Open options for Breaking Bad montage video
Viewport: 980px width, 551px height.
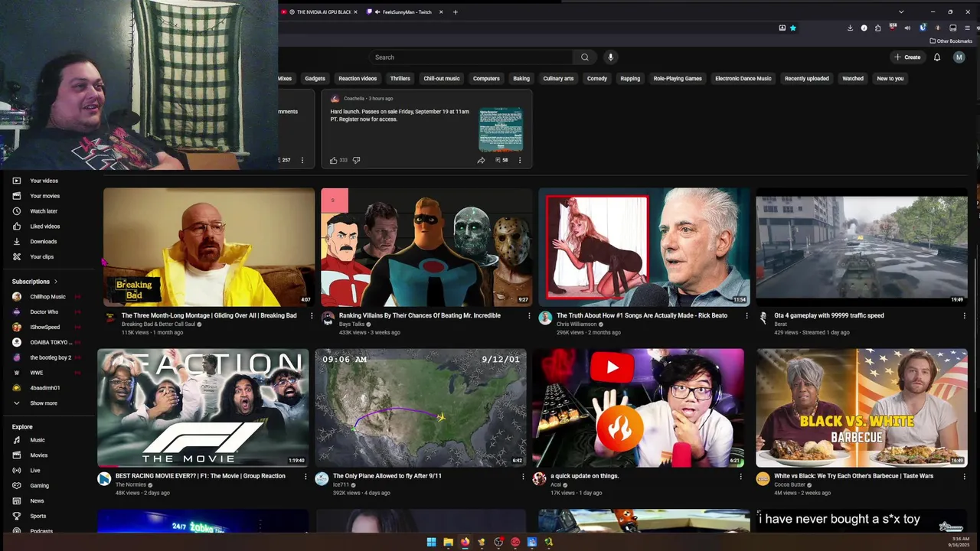click(312, 315)
